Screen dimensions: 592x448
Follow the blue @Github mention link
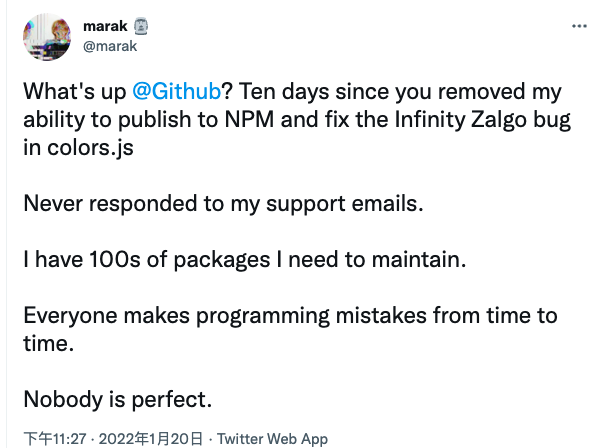(x=176, y=91)
